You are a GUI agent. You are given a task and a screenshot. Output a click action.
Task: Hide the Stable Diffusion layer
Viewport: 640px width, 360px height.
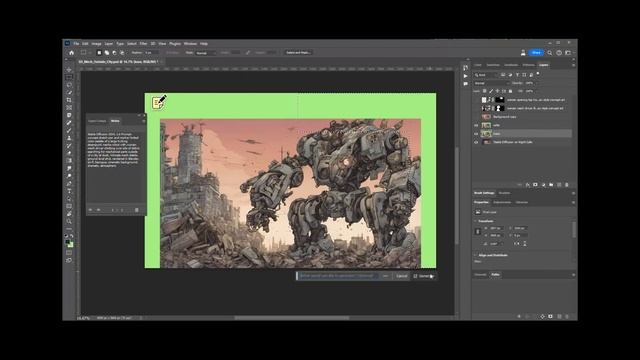(x=476, y=142)
